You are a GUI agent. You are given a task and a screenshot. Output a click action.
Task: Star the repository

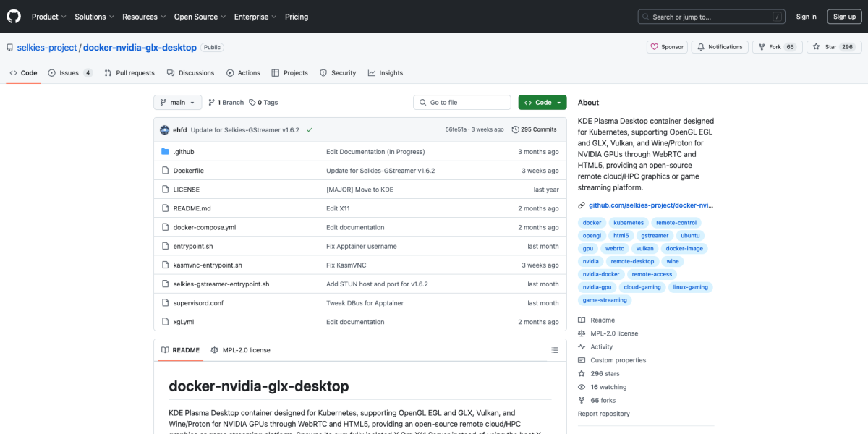coord(833,46)
